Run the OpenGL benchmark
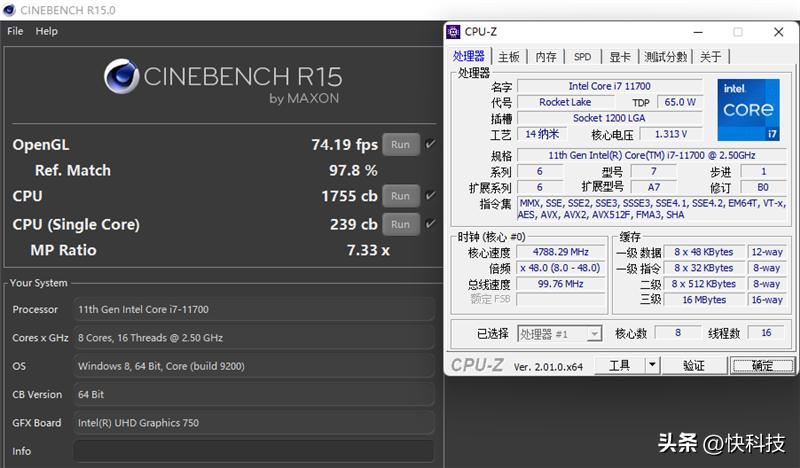The image size is (800, 468). pyautogui.click(x=401, y=144)
